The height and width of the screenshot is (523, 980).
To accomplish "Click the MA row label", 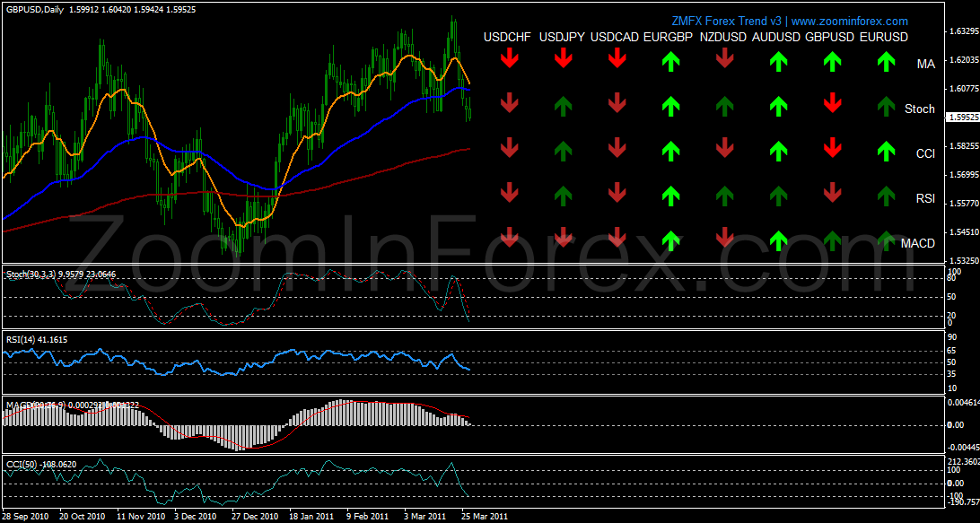I will tap(925, 65).
